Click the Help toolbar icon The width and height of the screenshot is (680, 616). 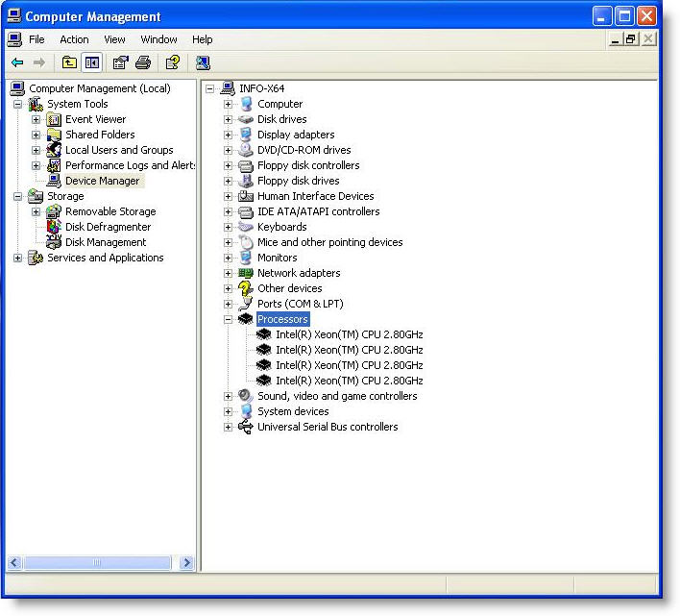pos(173,62)
